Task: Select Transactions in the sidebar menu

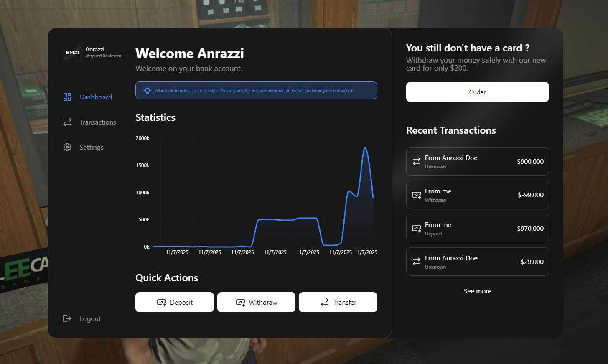Action: [x=98, y=122]
